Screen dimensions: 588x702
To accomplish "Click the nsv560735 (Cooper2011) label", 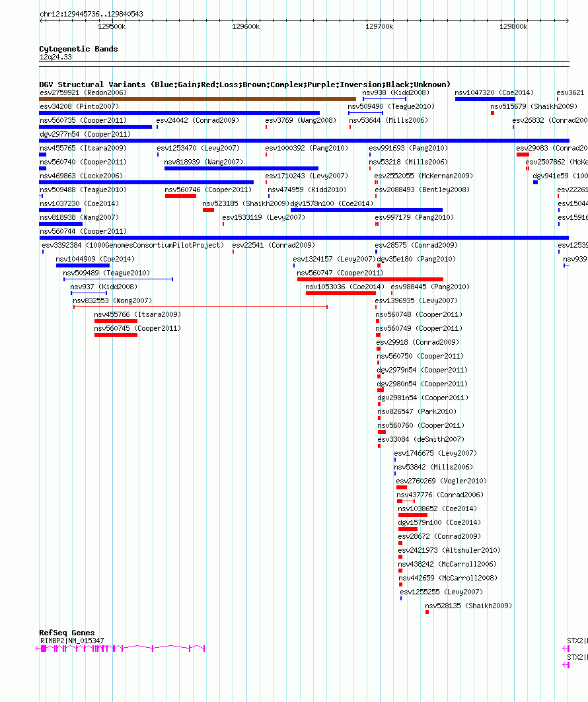I will 83,120.
